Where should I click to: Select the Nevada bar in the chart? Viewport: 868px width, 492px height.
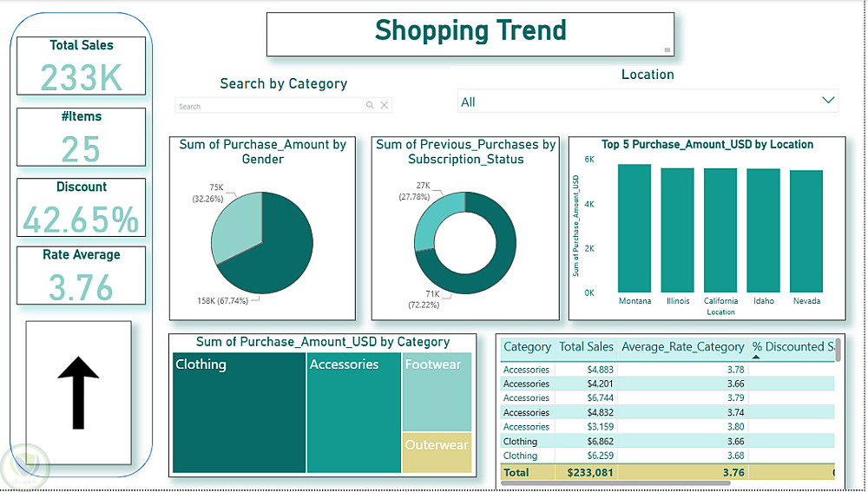[x=806, y=231]
